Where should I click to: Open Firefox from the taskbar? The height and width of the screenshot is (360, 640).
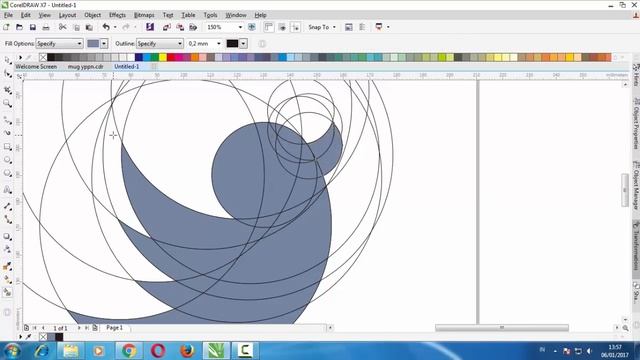point(187,351)
